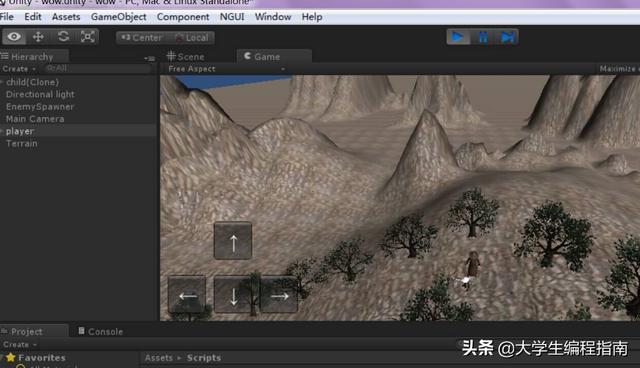Click the Hierarchy search field
Screen dimensions: 640x368
point(97,69)
